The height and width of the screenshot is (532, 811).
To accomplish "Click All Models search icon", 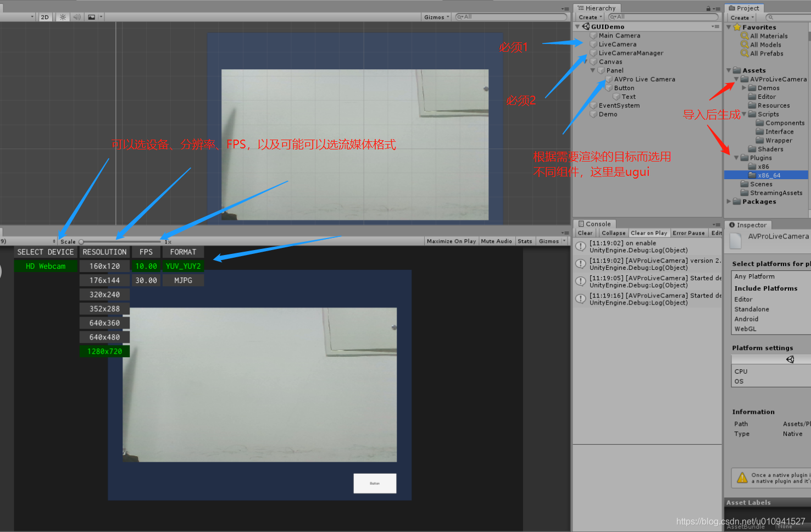I will click(x=745, y=45).
